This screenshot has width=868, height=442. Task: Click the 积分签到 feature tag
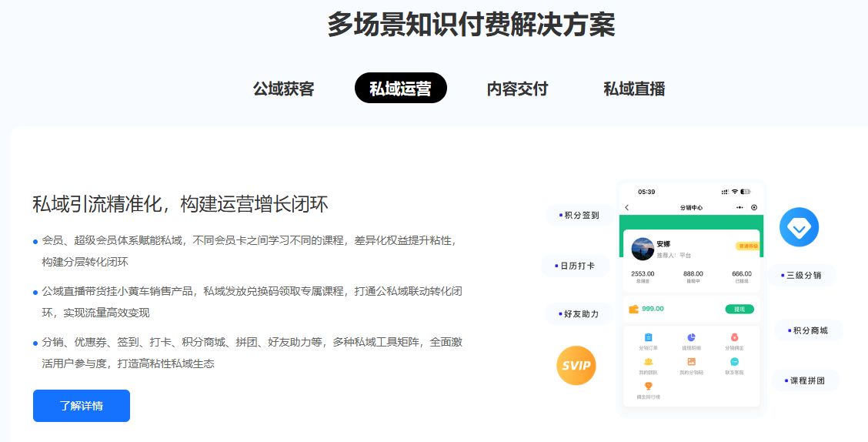click(579, 215)
